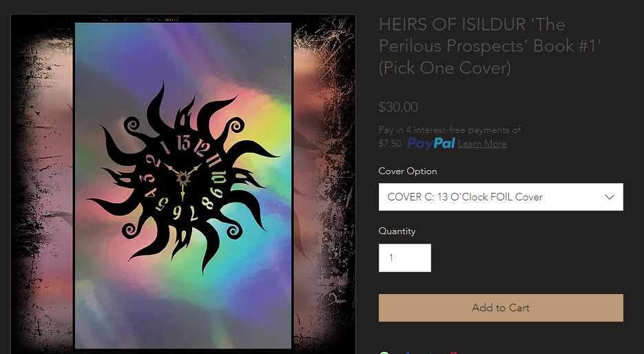Share via the red Pinterest icon

click(x=453, y=353)
